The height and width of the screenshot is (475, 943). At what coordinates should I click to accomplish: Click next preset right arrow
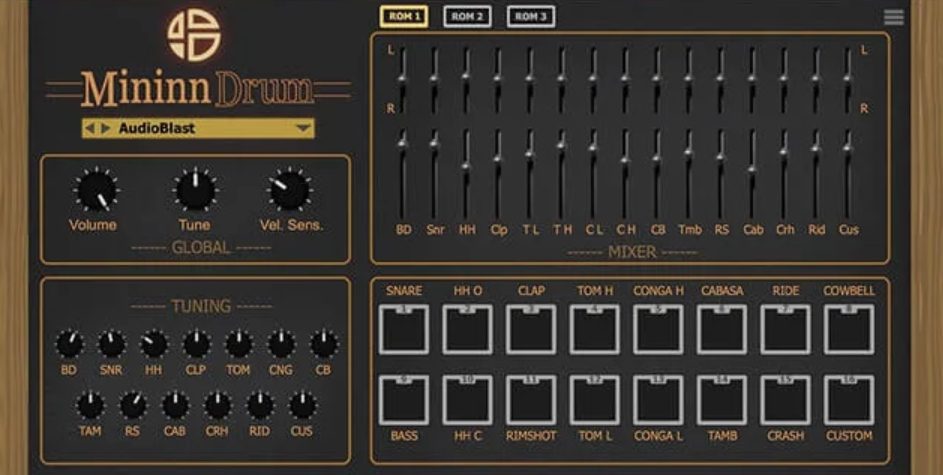tap(106, 128)
